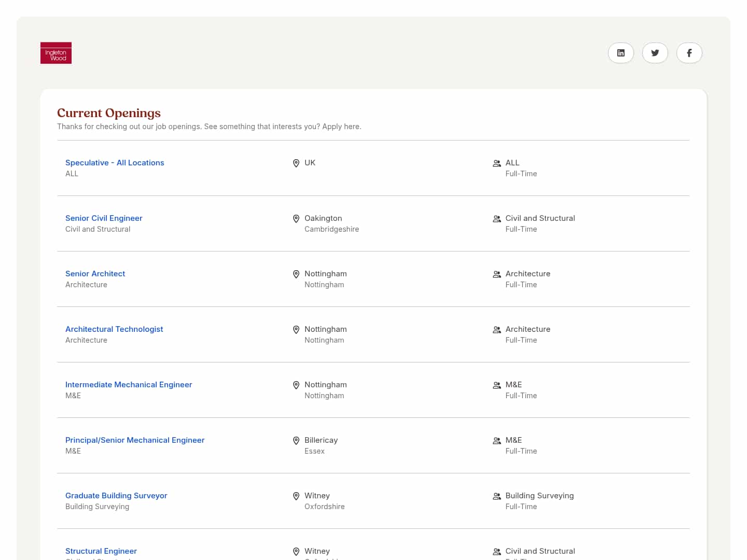
Task: Click the 'Thanks for checking out' intro text
Action: (x=209, y=127)
